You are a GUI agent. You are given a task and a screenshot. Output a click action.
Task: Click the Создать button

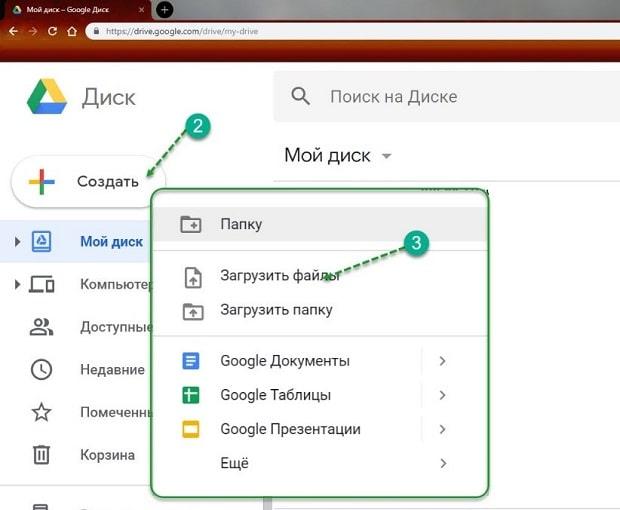(88, 182)
